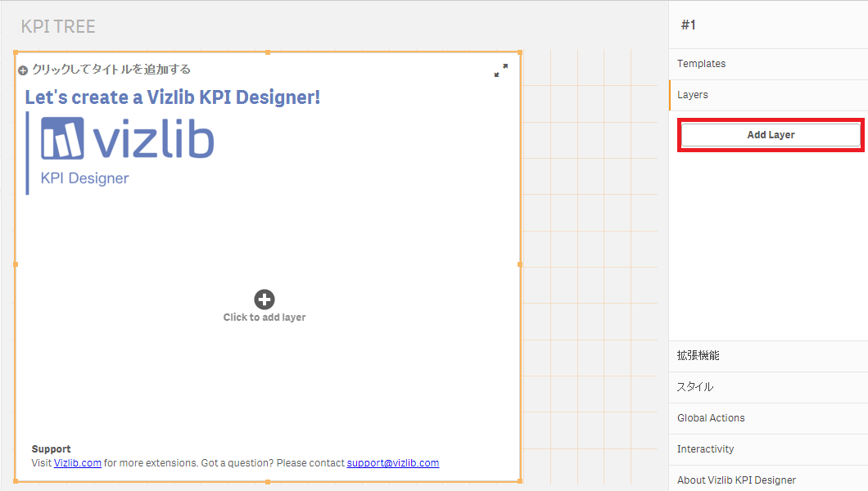Expand the スタイル section
The image size is (868, 491).
[768, 387]
